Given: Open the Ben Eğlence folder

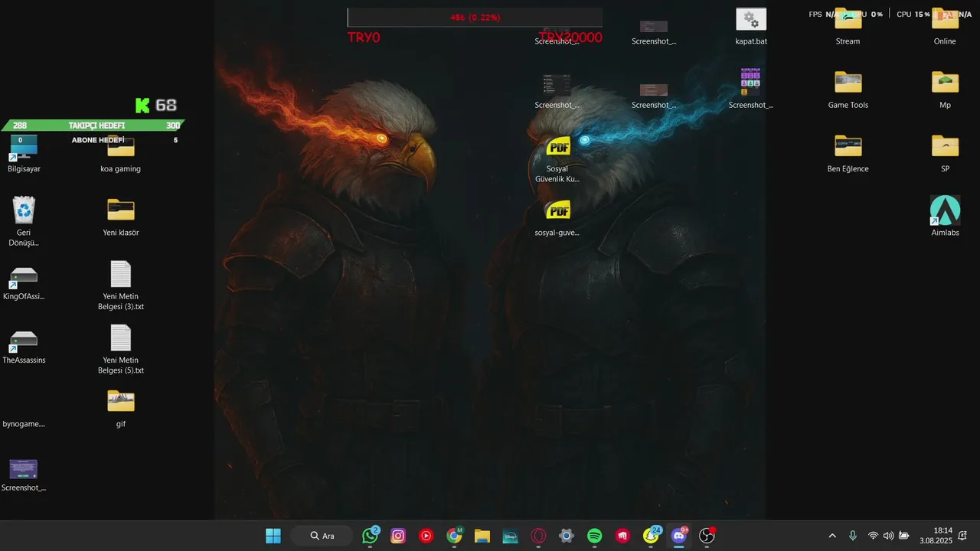Looking at the screenshot, I should (848, 155).
